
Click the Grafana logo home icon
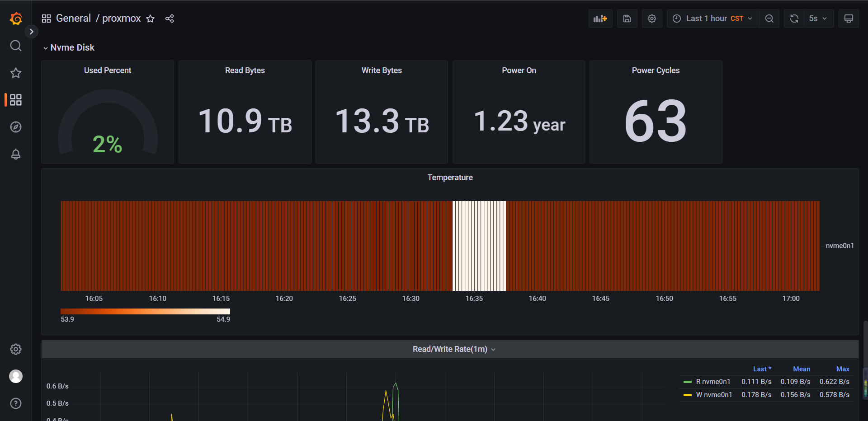pyautogui.click(x=16, y=19)
